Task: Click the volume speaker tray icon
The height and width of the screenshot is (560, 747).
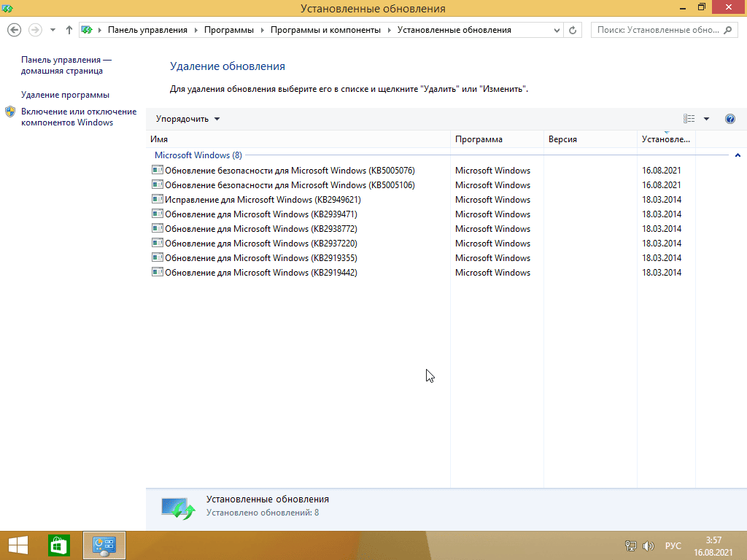Action: click(649, 545)
